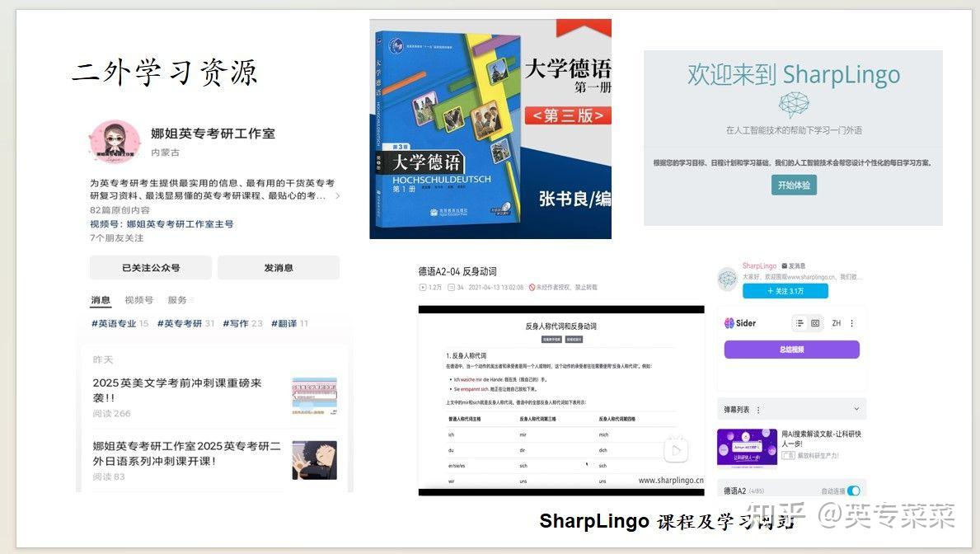Select the #英专考研 hashtag
This screenshot has height=554, width=980.
coord(180,323)
